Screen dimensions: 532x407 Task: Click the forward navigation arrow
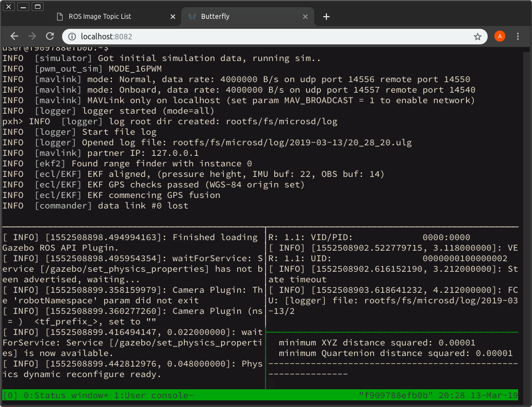tap(32, 36)
